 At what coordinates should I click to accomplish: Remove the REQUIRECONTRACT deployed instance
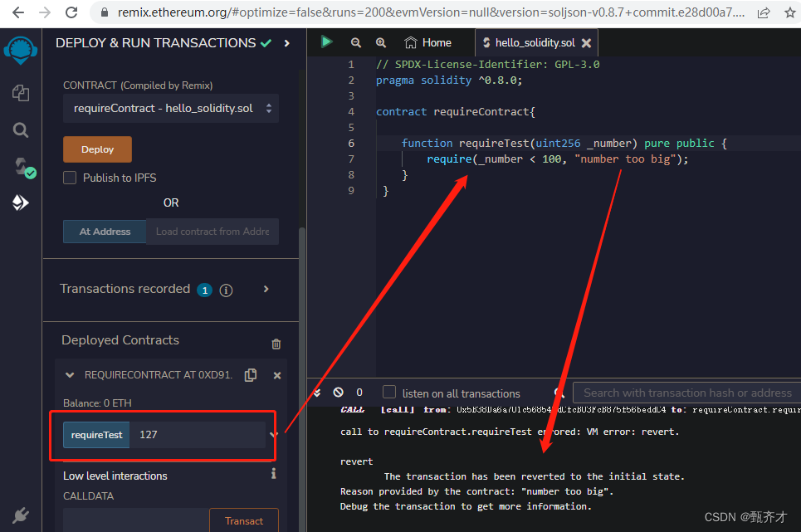277,376
